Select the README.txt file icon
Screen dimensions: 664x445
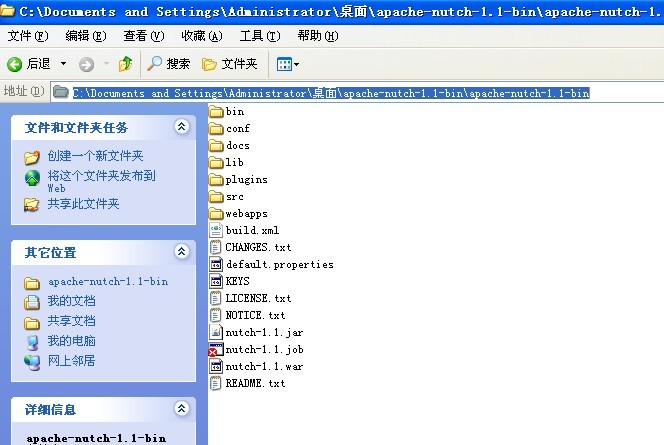216,383
